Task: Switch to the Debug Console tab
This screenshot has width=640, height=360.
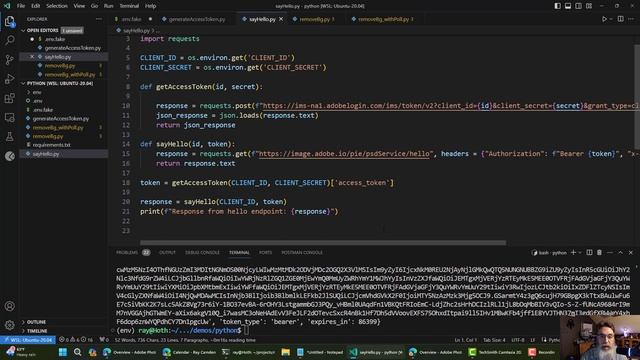Action: [202, 253]
